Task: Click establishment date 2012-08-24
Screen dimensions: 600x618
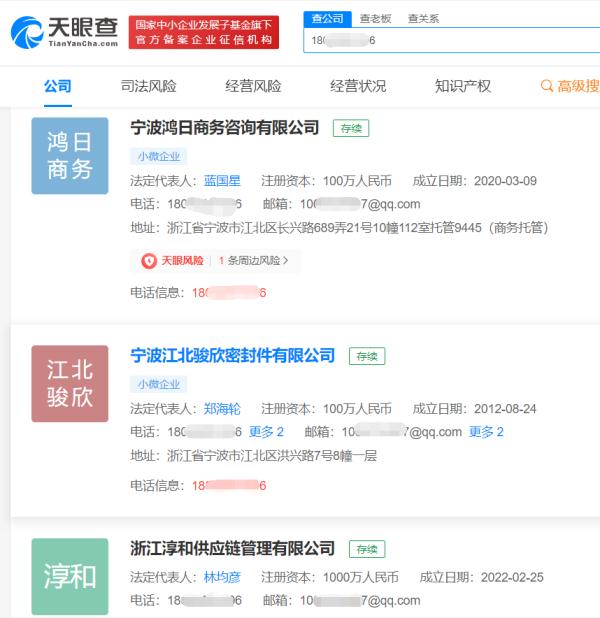Action: (x=505, y=409)
